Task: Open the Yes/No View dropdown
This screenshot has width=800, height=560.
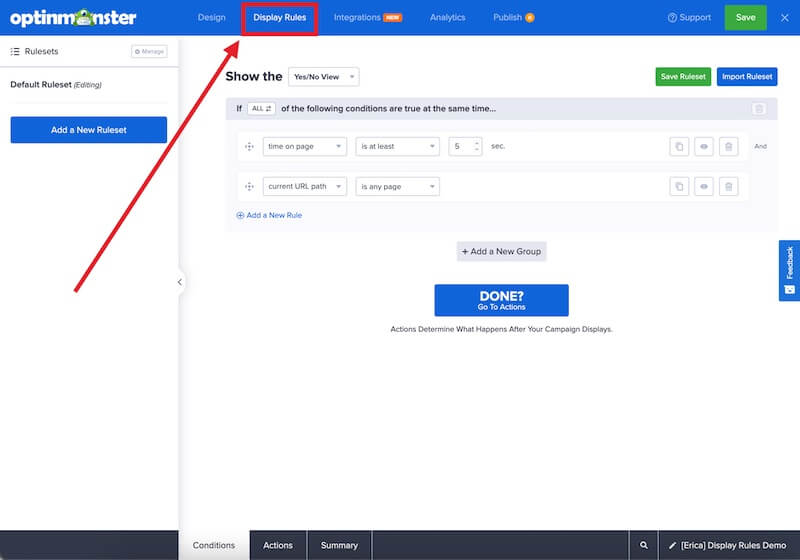Action: [323, 77]
